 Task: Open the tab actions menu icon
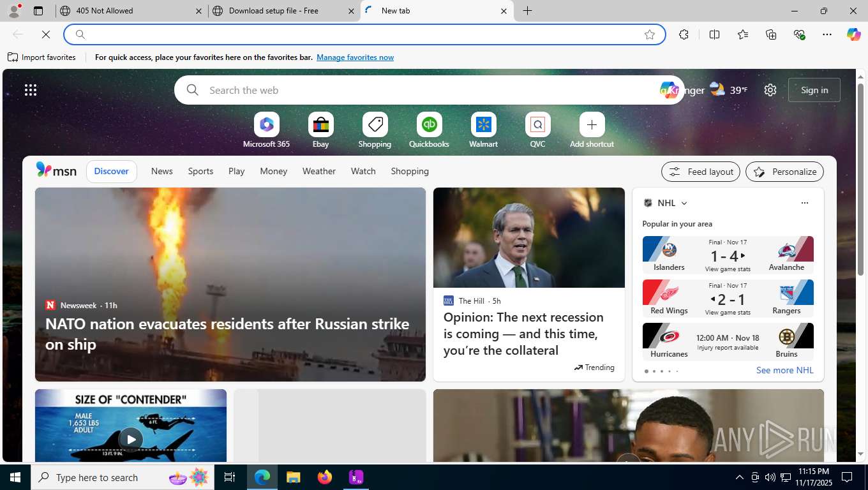click(38, 11)
